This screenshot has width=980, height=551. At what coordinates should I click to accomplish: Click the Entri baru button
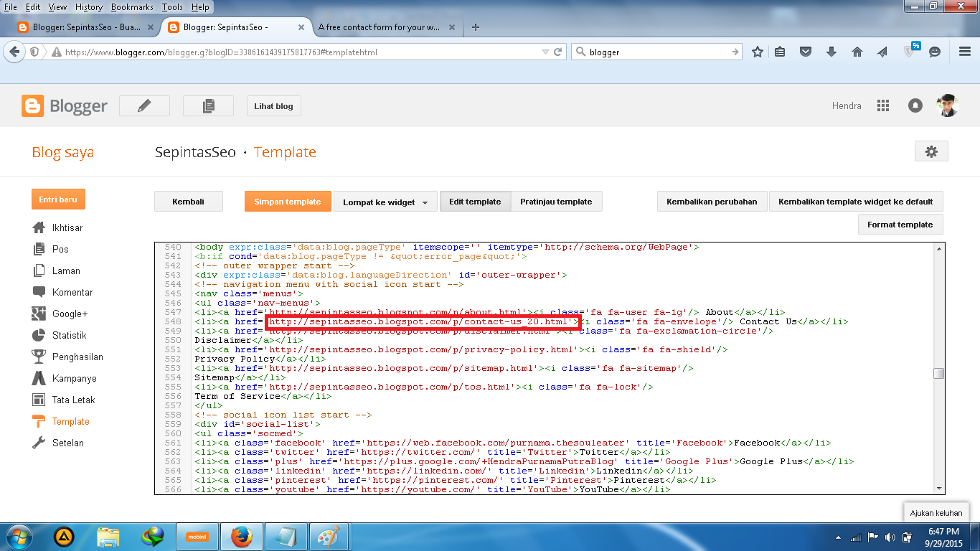pos(58,199)
